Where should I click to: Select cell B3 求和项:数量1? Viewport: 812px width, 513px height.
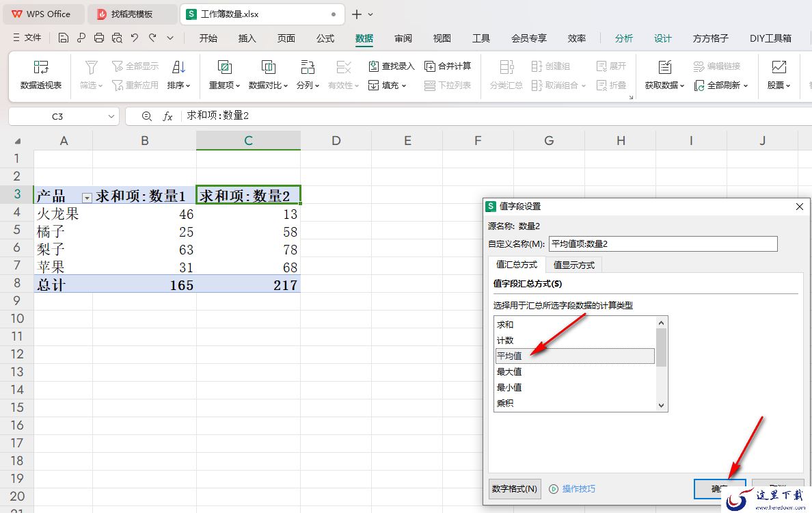point(144,195)
